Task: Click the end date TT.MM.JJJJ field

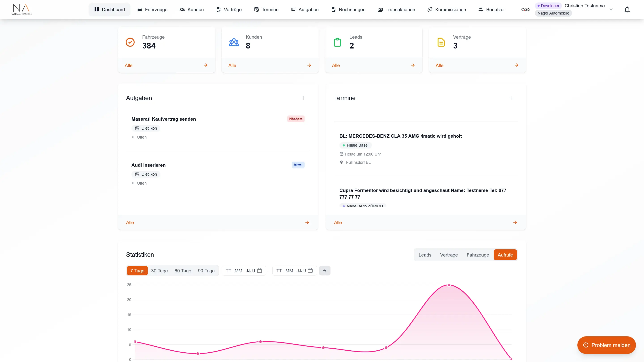Action: coord(294,271)
